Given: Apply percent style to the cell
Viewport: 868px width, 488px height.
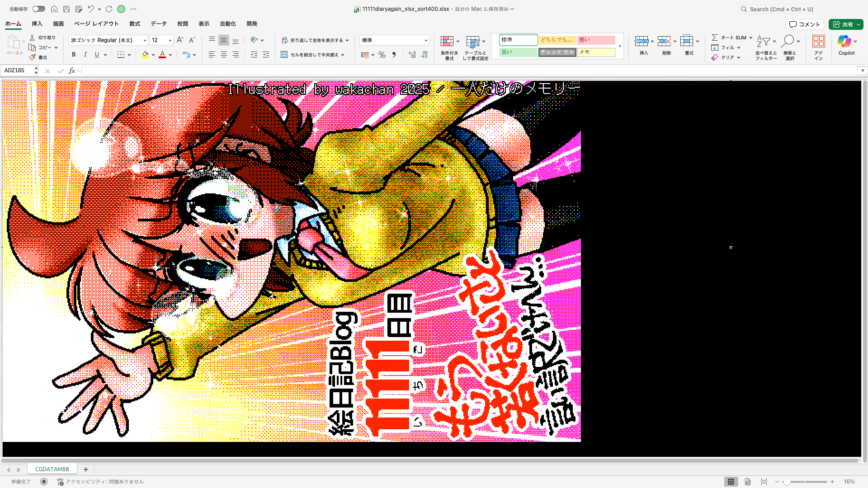Looking at the screenshot, I should tap(382, 54).
